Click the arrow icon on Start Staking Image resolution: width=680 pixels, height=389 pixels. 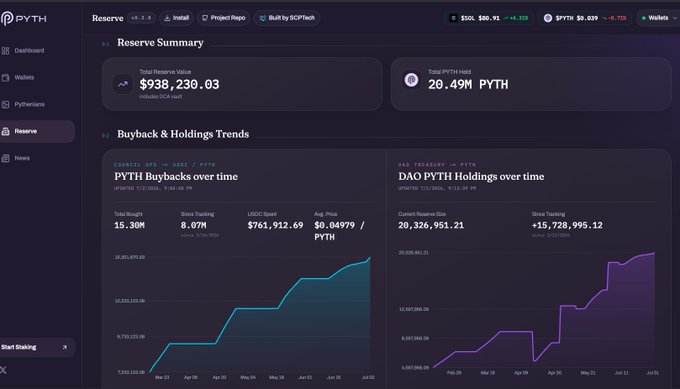(x=65, y=347)
